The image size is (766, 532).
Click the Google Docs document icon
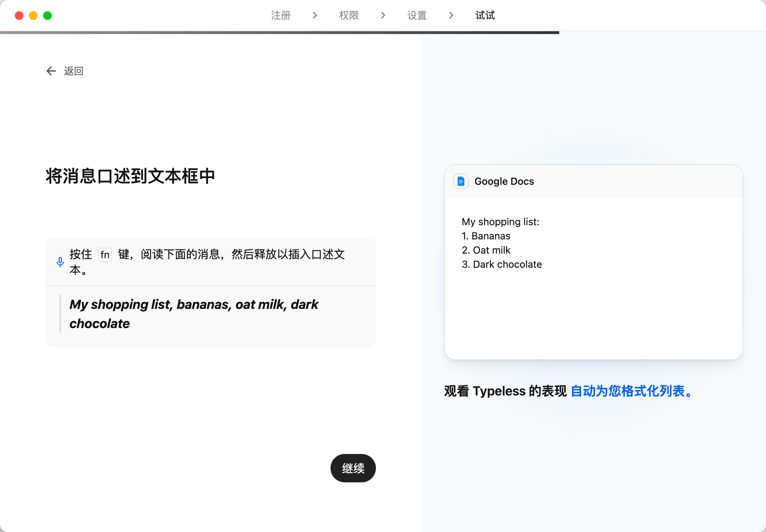461,181
